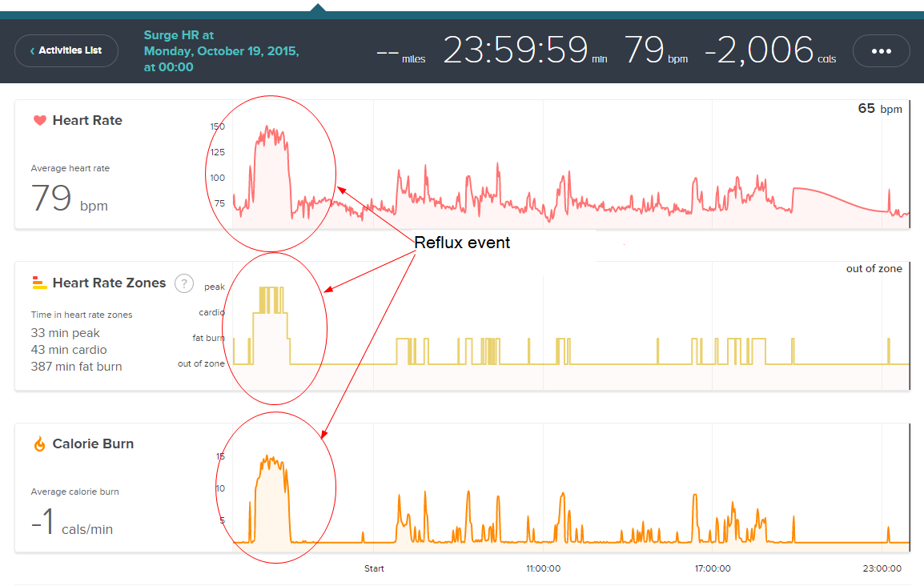The image size is (924, 586).
Task: Select the Reflux event annotation label
Action: point(461,243)
